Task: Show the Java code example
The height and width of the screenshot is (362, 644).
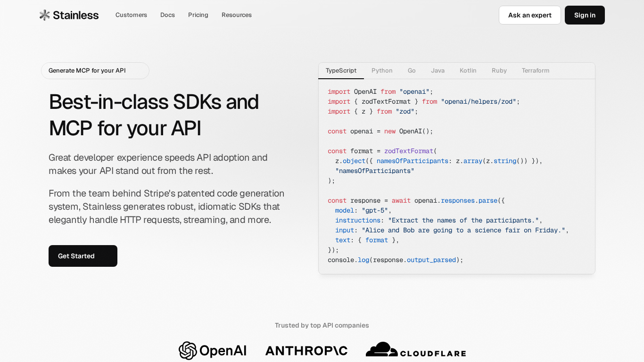Action: [438, 71]
